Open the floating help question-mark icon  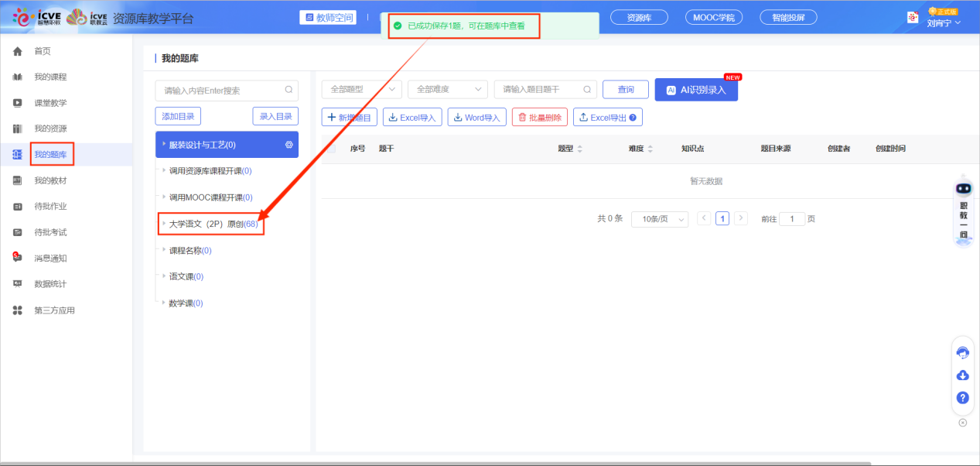[x=962, y=398]
